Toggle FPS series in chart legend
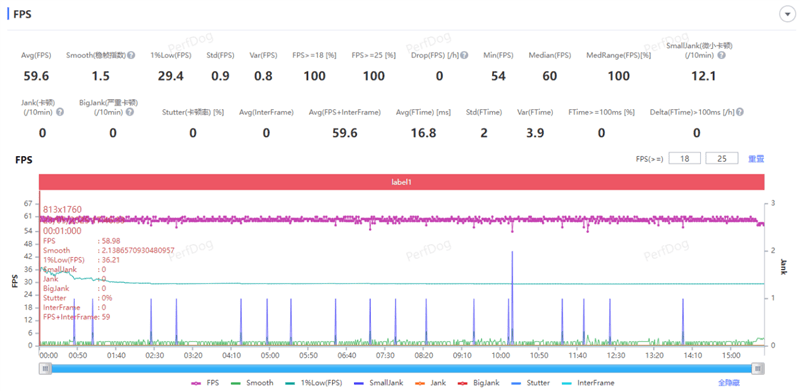Viewport: 800px width, 391px height. [x=205, y=382]
